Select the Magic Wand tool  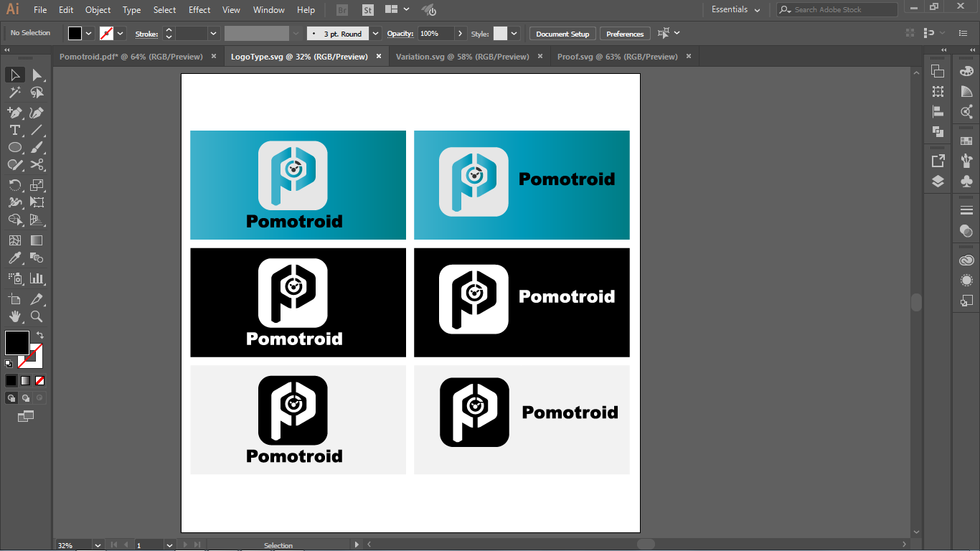[14, 93]
